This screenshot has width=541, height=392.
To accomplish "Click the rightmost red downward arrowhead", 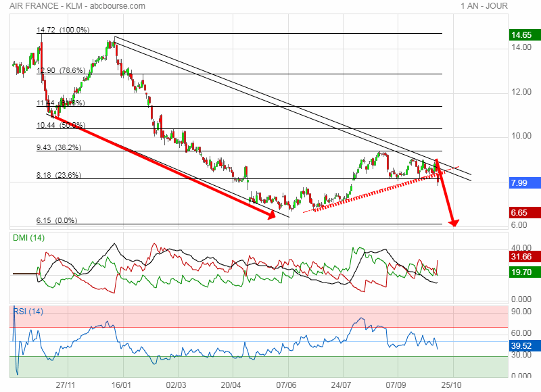I will 455,222.
